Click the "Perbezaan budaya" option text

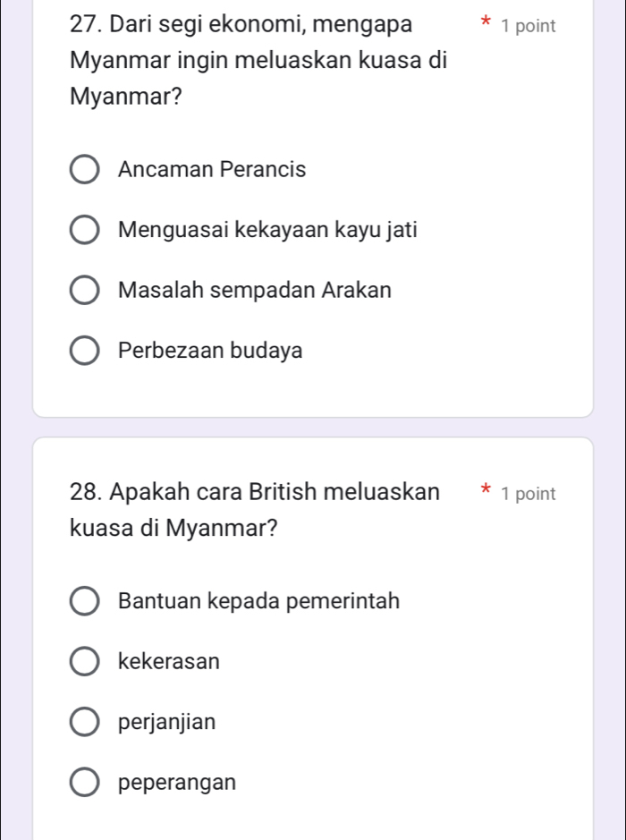(x=210, y=351)
